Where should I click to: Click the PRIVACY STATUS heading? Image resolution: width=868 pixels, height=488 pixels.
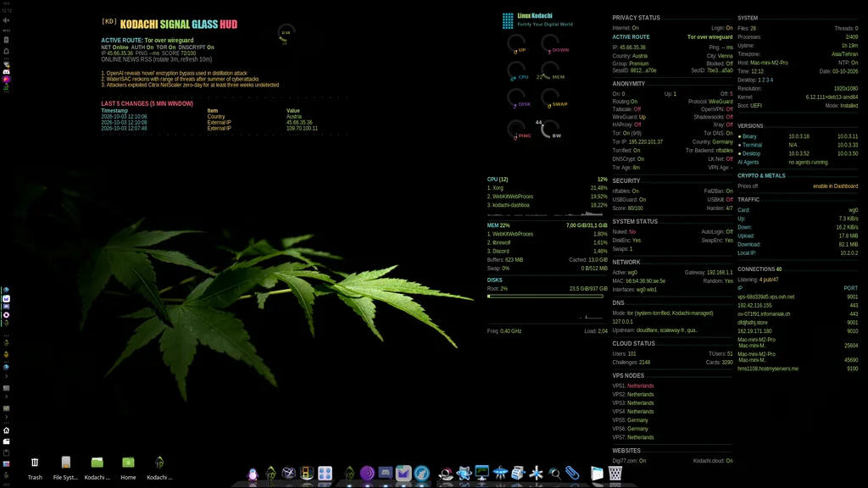[636, 18]
